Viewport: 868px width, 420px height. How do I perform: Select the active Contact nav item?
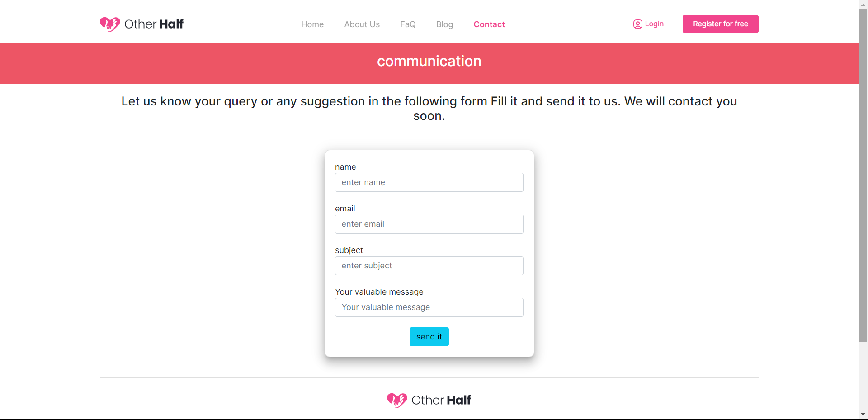point(489,24)
